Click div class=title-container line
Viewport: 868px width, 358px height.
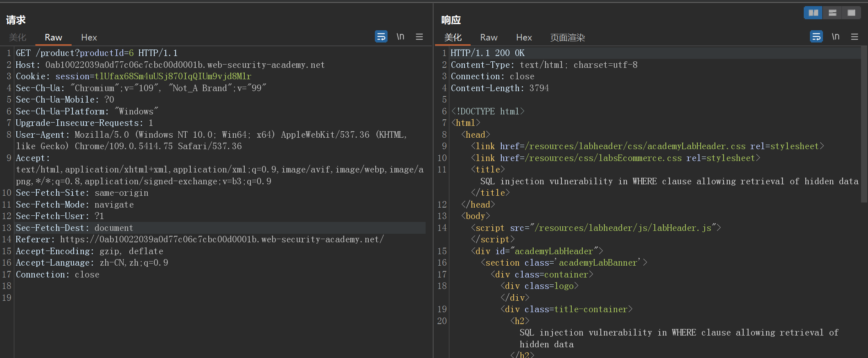click(566, 309)
